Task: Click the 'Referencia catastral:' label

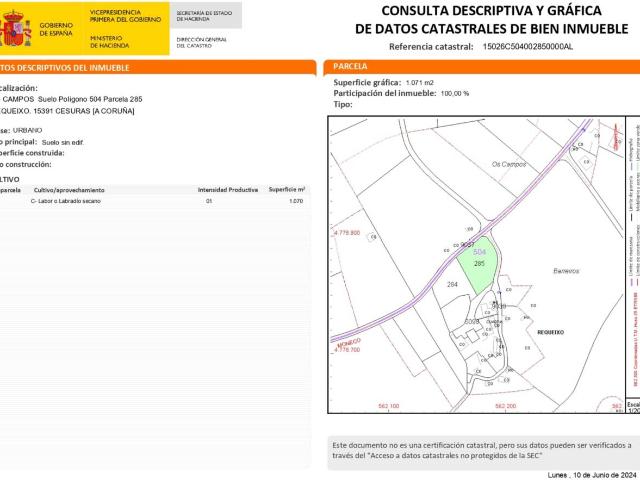Action: tap(431, 47)
